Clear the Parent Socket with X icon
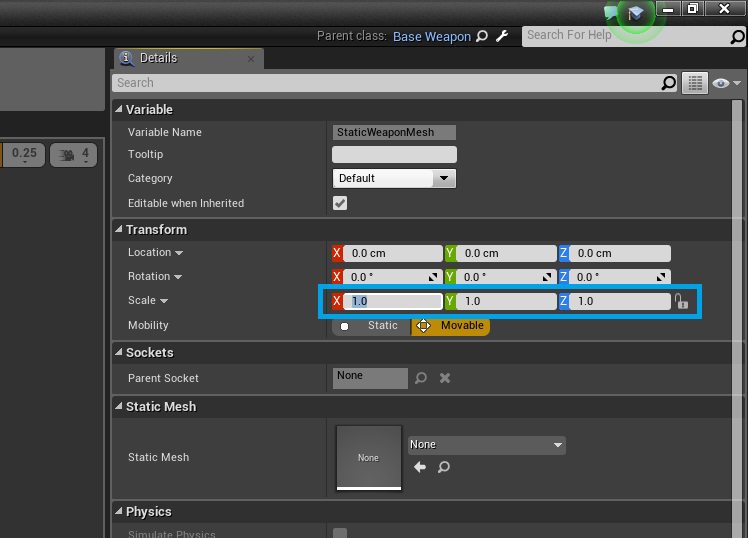The image size is (748, 538). pos(445,378)
